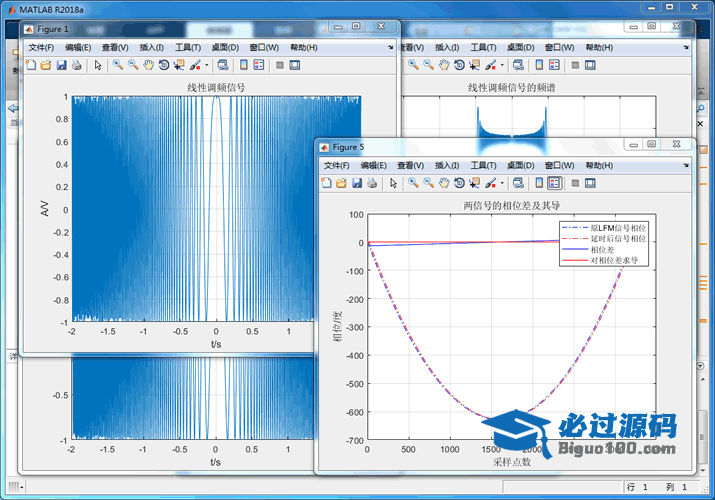715x500 pixels.
Task: Choose the rotate 3D tool in Figure 1
Action: [163, 65]
